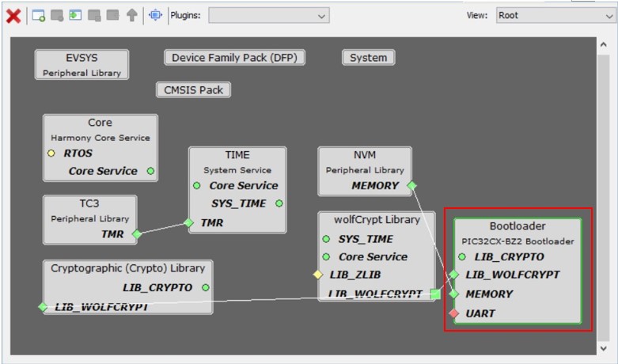
Task: Click the blue fit-to-view toolbar icon
Action: click(155, 15)
